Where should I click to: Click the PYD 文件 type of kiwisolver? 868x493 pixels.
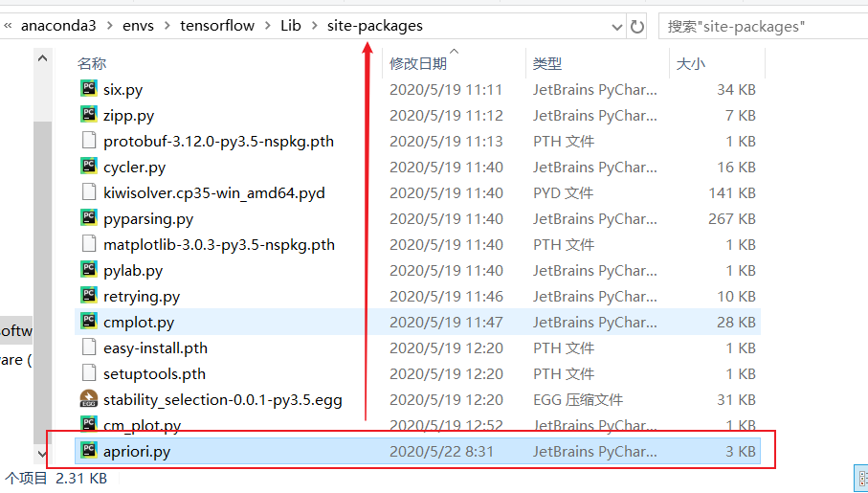(x=563, y=192)
